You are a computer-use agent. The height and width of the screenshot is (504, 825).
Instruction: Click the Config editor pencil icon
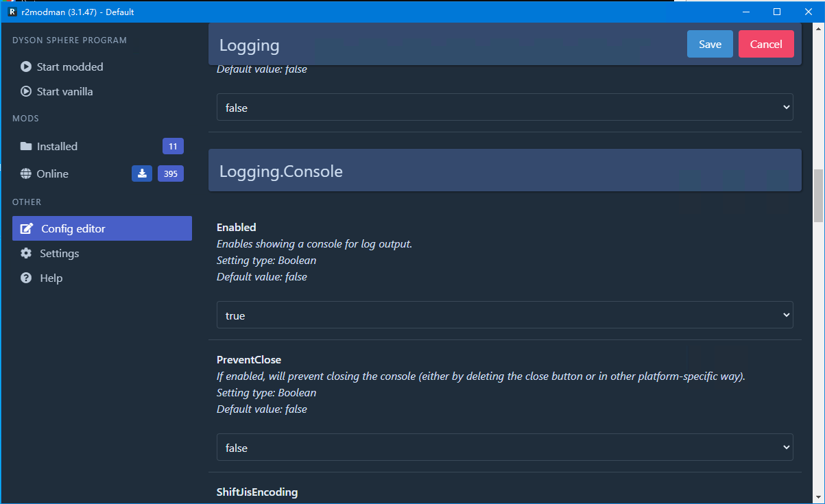point(26,228)
